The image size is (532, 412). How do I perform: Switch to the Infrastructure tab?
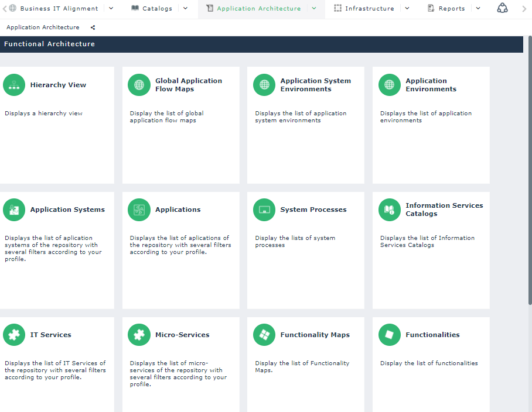[x=369, y=9]
